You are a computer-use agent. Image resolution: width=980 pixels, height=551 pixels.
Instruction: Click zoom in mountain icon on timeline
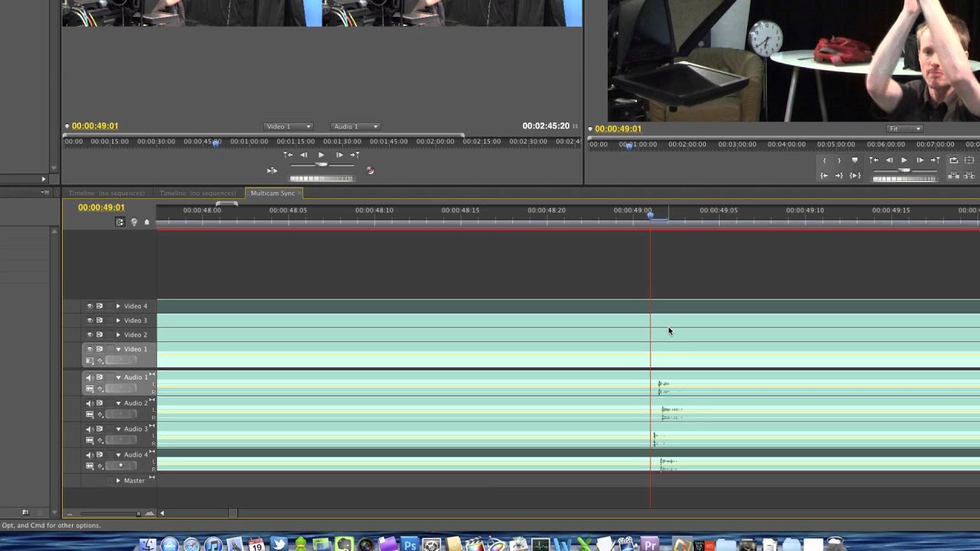pyautogui.click(x=149, y=513)
